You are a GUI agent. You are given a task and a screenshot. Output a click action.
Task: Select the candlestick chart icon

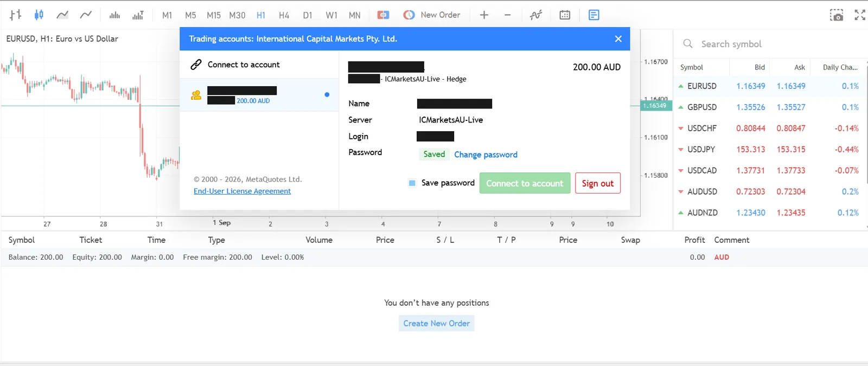pyautogui.click(x=39, y=15)
